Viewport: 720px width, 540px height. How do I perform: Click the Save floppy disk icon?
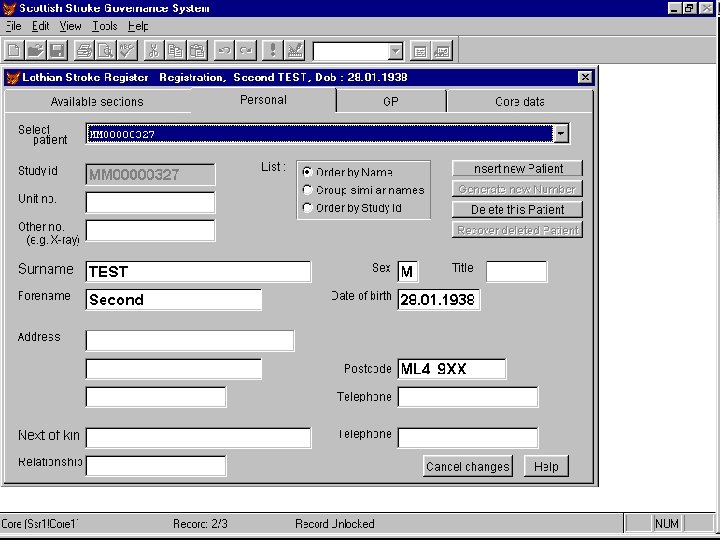pyautogui.click(x=57, y=50)
